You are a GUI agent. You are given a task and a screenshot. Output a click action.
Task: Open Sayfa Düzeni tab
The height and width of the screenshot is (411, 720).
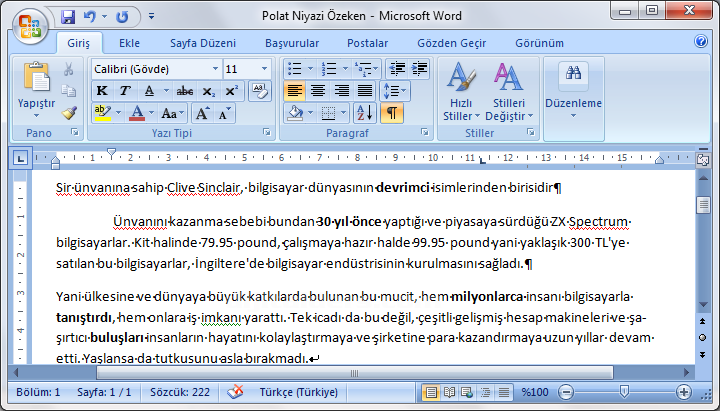(202, 43)
